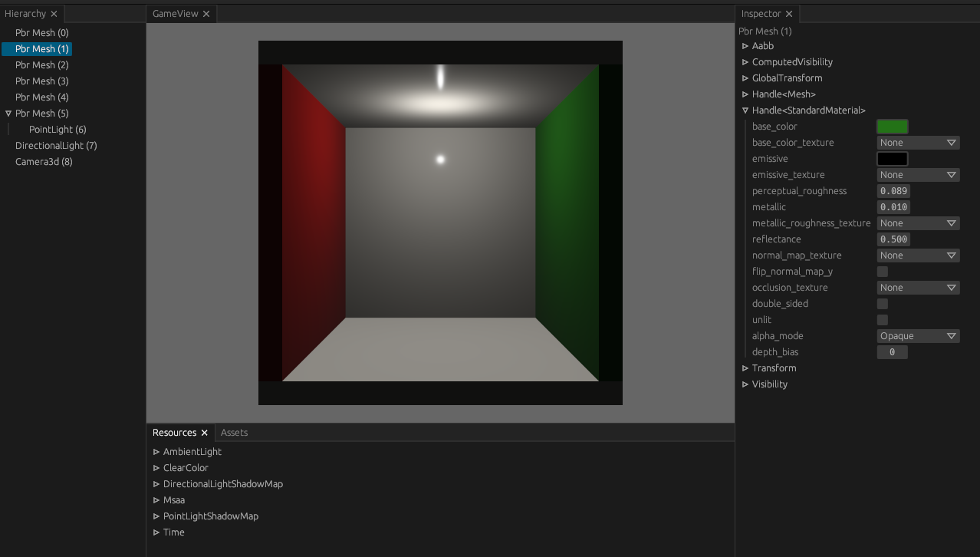Viewport: 980px width, 557px height.
Task: Expand the ClearColor resource
Action: (156, 468)
